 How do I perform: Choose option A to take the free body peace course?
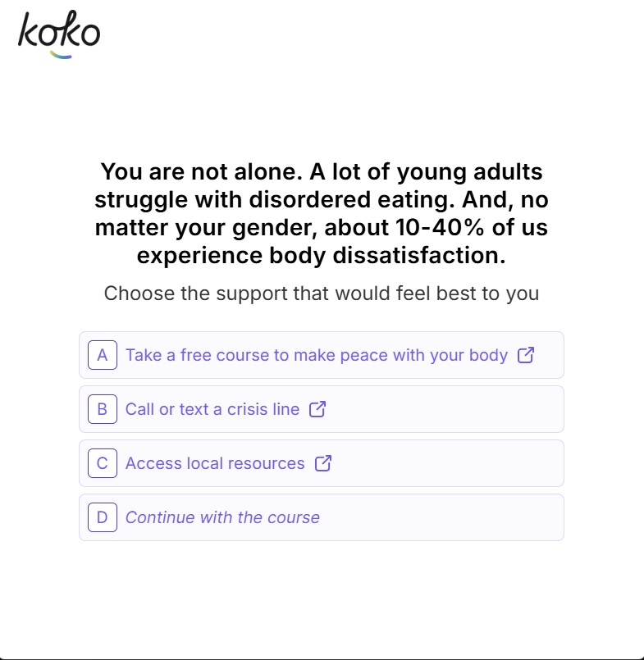pyautogui.click(x=321, y=355)
